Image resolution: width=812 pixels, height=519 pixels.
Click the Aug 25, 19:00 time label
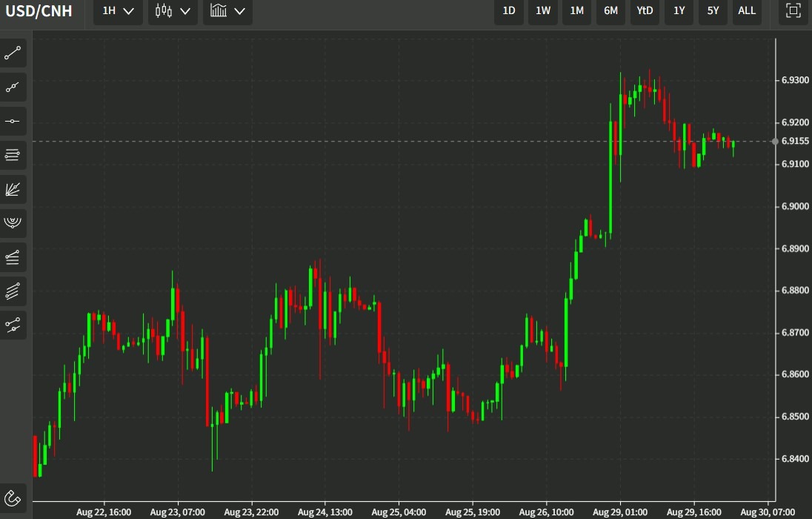click(473, 512)
